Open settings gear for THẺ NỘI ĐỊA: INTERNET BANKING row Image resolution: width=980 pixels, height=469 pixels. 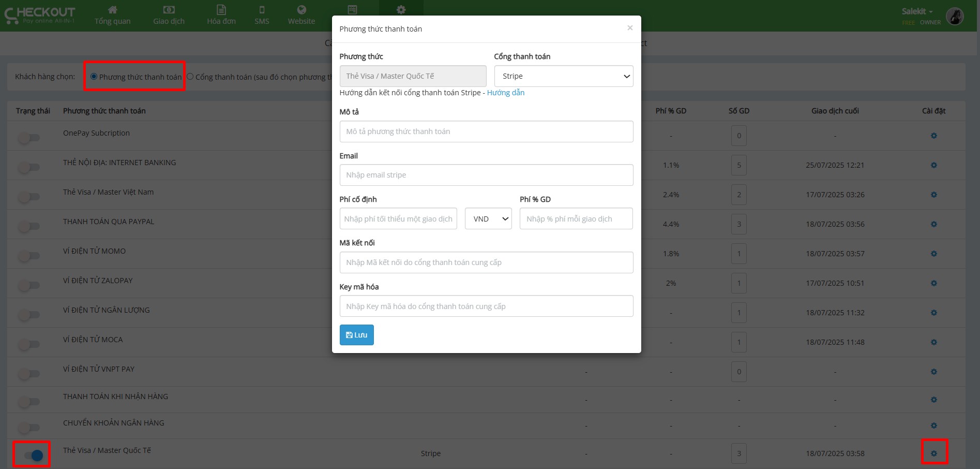(933, 165)
